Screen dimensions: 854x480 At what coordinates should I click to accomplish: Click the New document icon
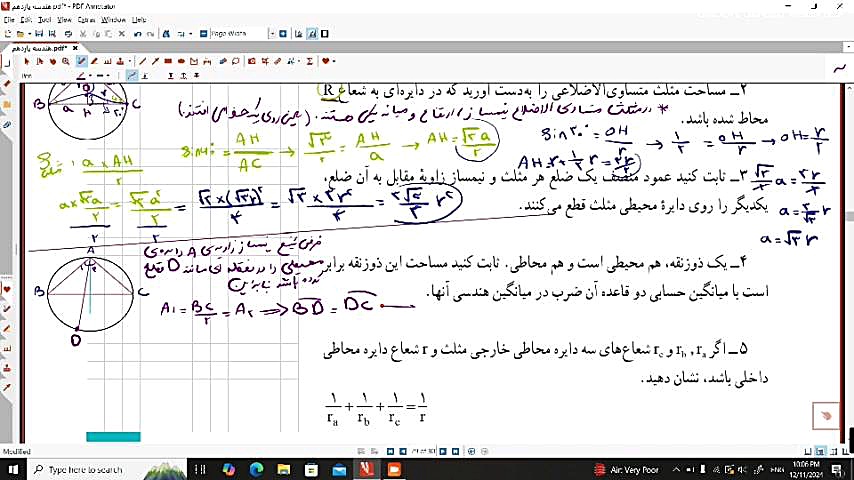(x=8, y=34)
